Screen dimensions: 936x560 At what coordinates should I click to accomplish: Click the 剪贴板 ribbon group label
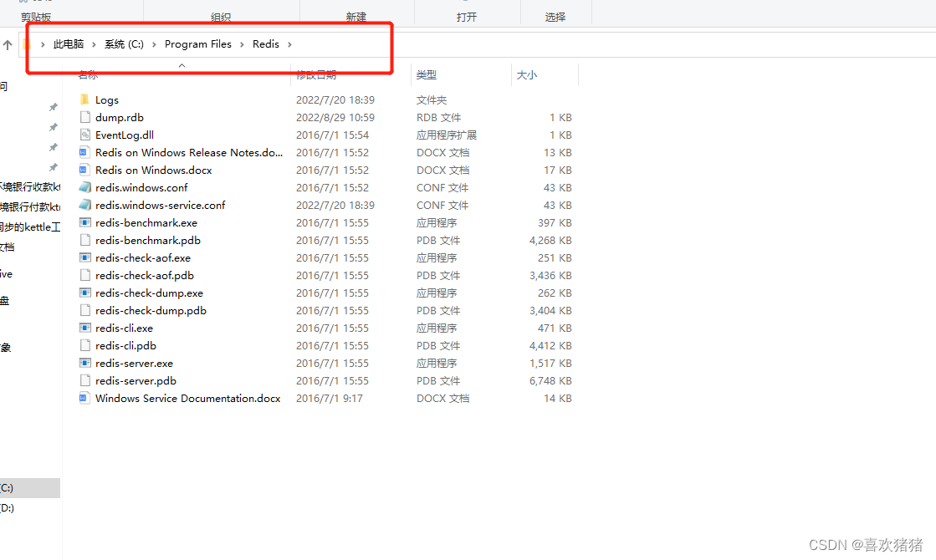pyautogui.click(x=36, y=18)
